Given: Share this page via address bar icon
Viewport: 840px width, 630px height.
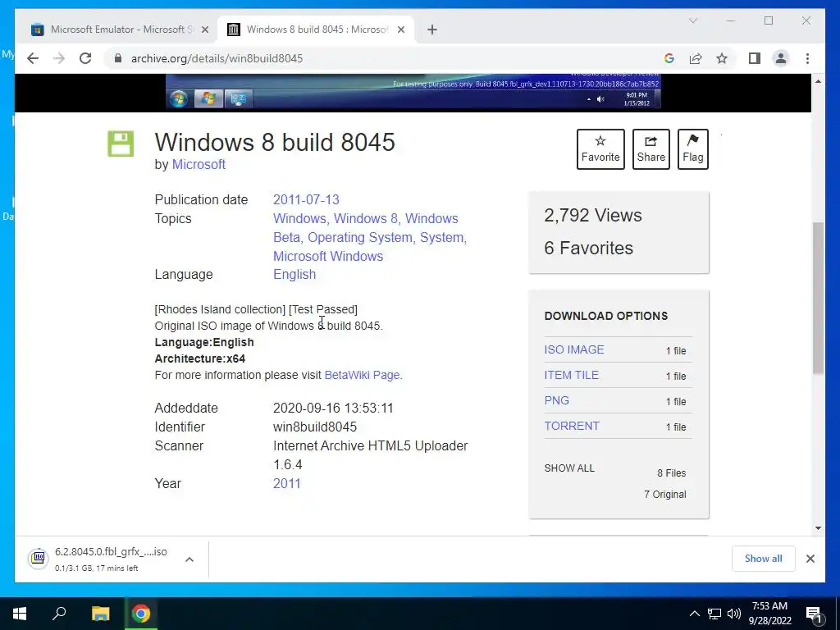Looking at the screenshot, I should click(x=696, y=58).
